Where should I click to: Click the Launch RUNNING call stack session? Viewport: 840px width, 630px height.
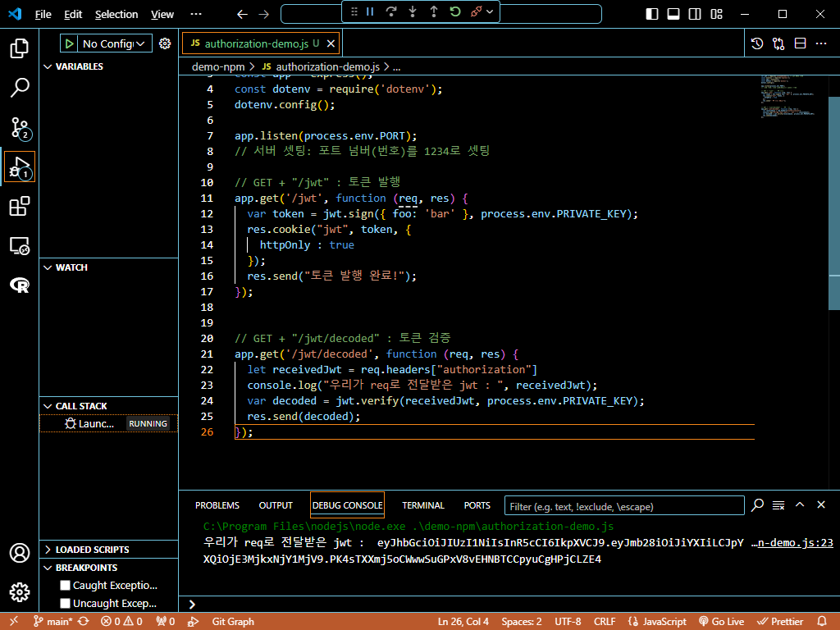[x=109, y=423]
